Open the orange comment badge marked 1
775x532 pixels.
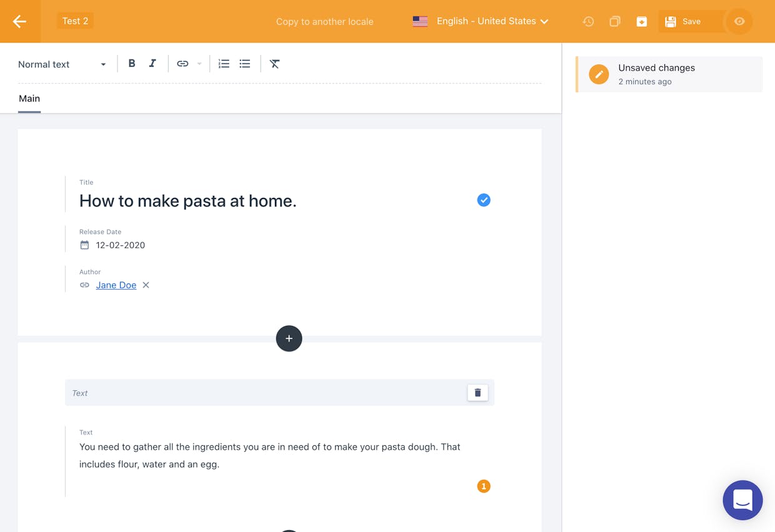[x=484, y=486]
